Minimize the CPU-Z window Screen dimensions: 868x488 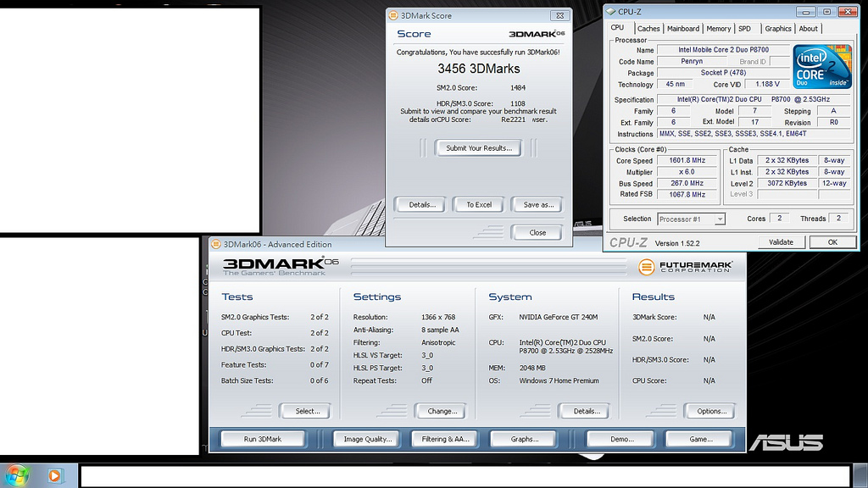(805, 12)
